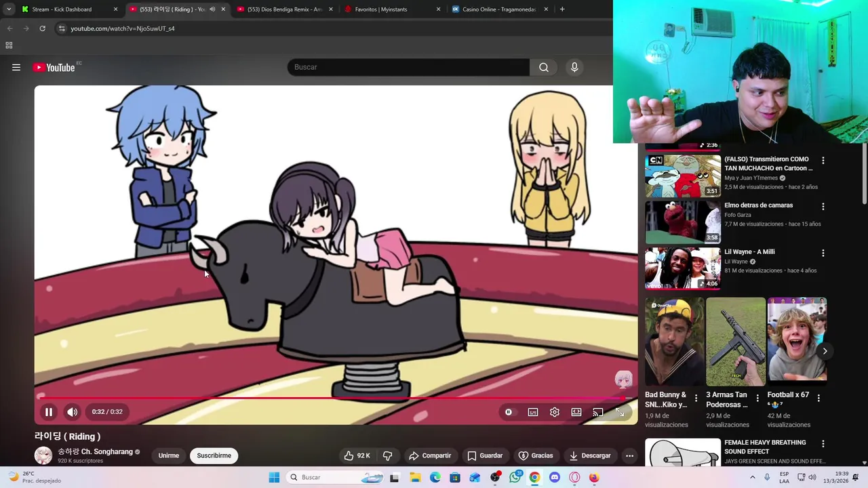Click the youtube.com URL address bar
Image resolution: width=868 pixels, height=488 pixels.
123,28
